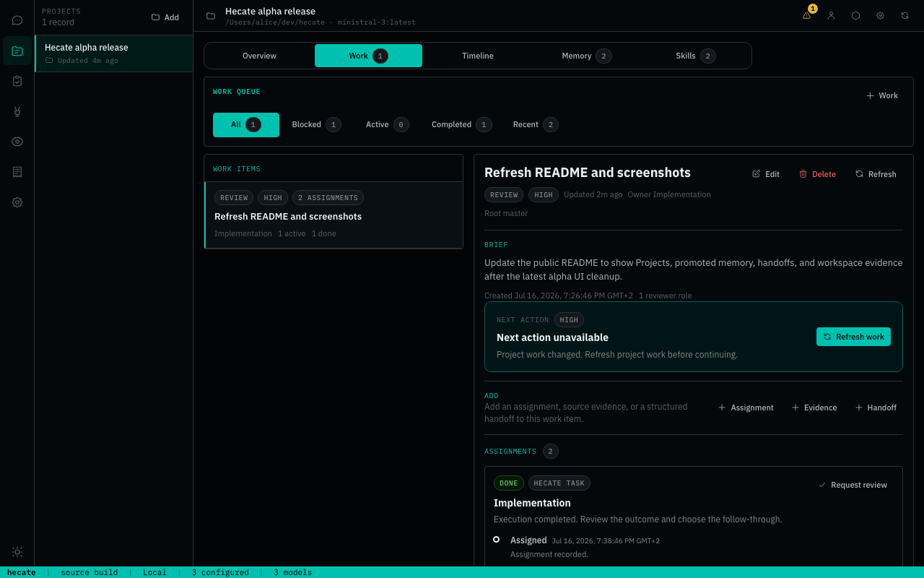This screenshot has width=924, height=578.
Task: Switch to the Timeline tab
Action: coord(478,56)
